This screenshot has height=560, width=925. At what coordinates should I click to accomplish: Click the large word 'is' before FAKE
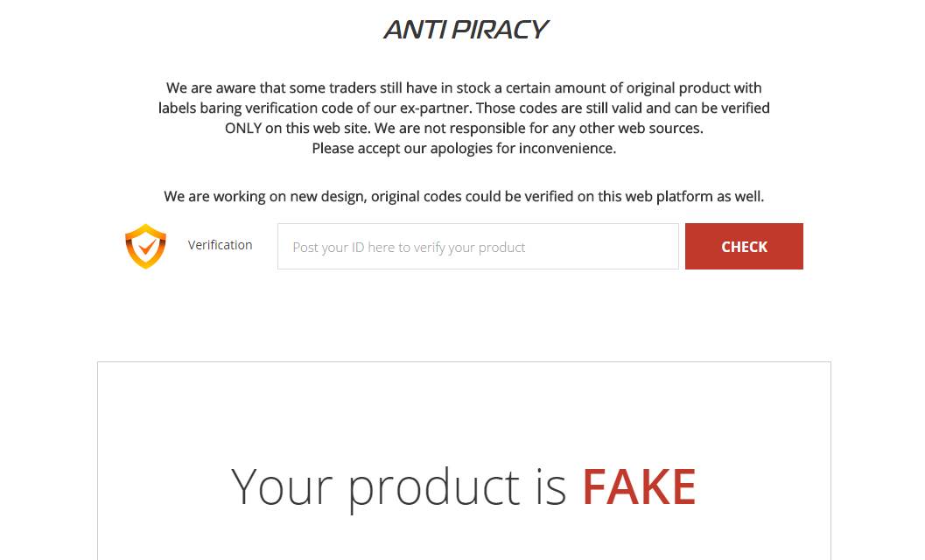pyautogui.click(x=551, y=486)
